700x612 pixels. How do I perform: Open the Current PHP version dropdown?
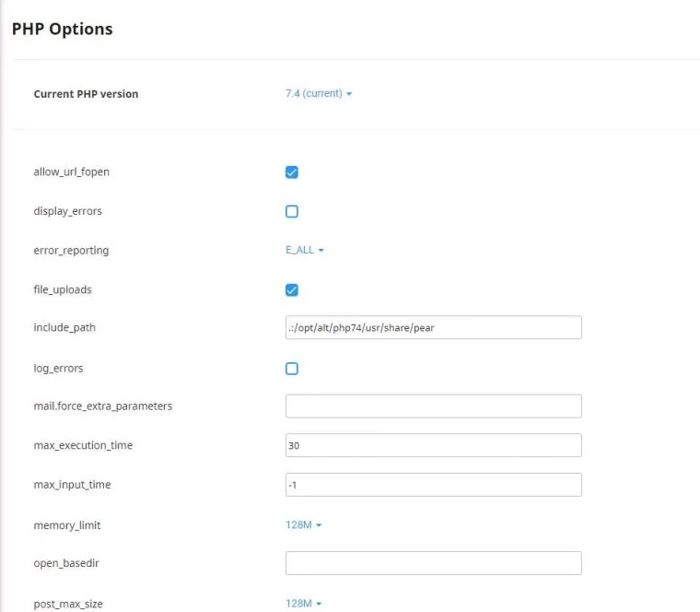click(x=319, y=93)
